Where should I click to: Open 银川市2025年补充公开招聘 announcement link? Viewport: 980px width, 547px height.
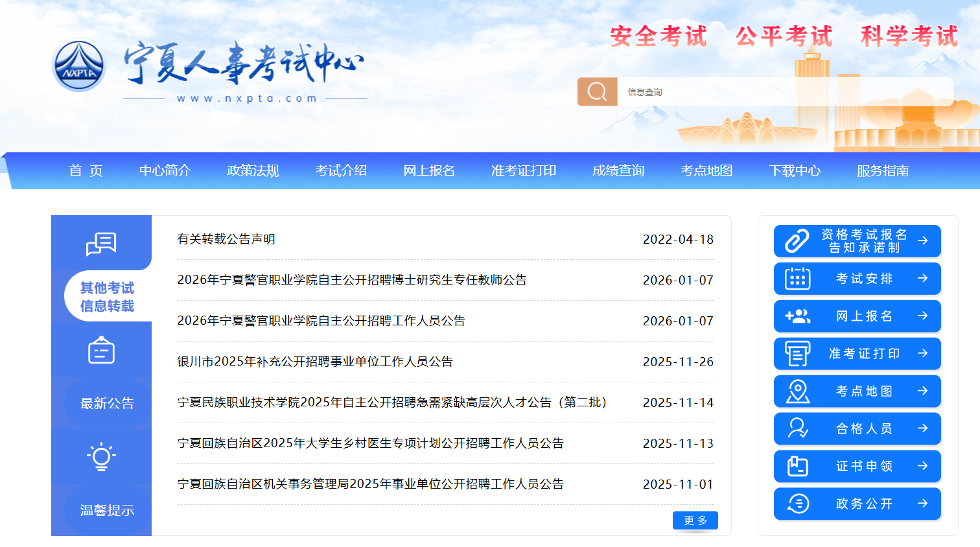tap(315, 362)
